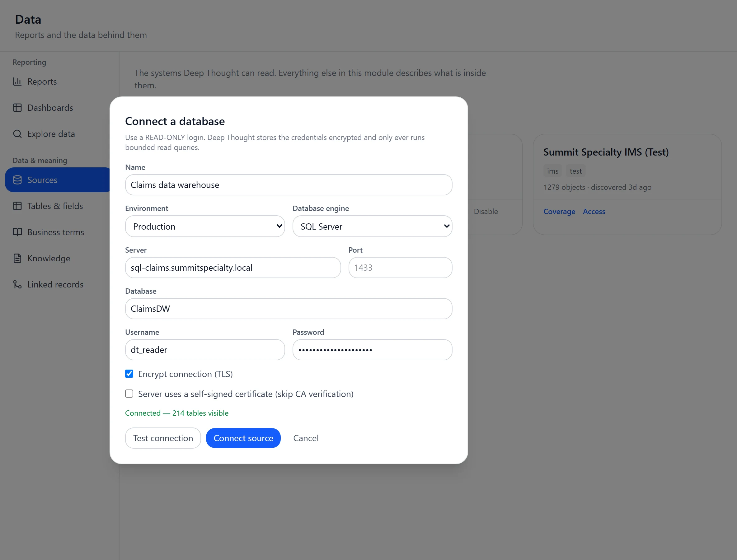Click the Dashboards grid icon
Screen dimensions: 737x560
pyautogui.click(x=17, y=108)
